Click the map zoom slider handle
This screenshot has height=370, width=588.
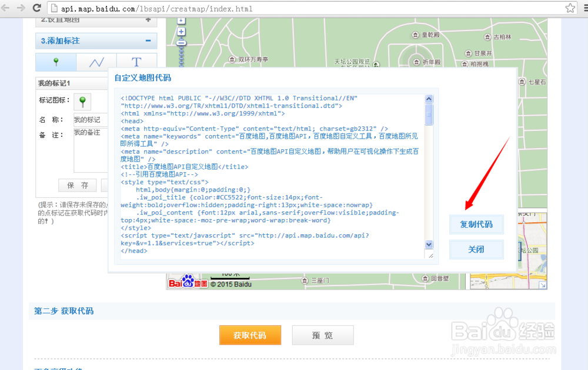click(181, 43)
